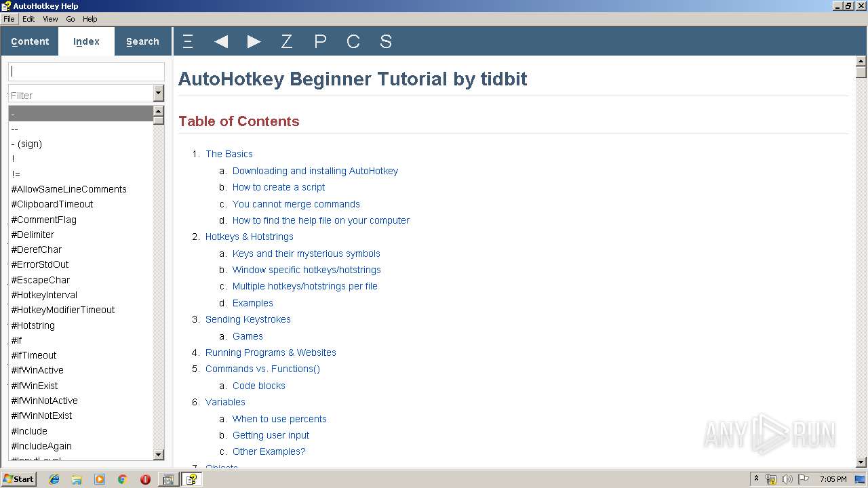Open 'Other Examples?' link
Screen dimensions: 868x488
[x=269, y=451]
